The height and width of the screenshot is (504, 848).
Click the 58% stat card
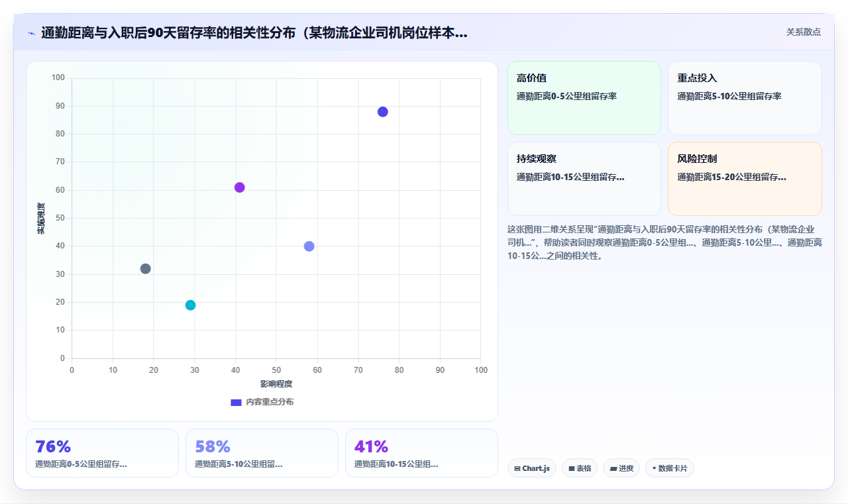(262, 453)
